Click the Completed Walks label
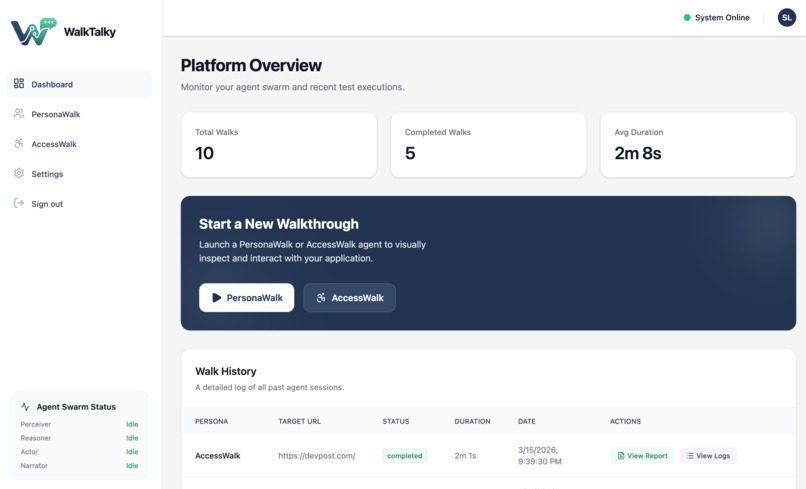This screenshot has width=806, height=489. pos(438,132)
